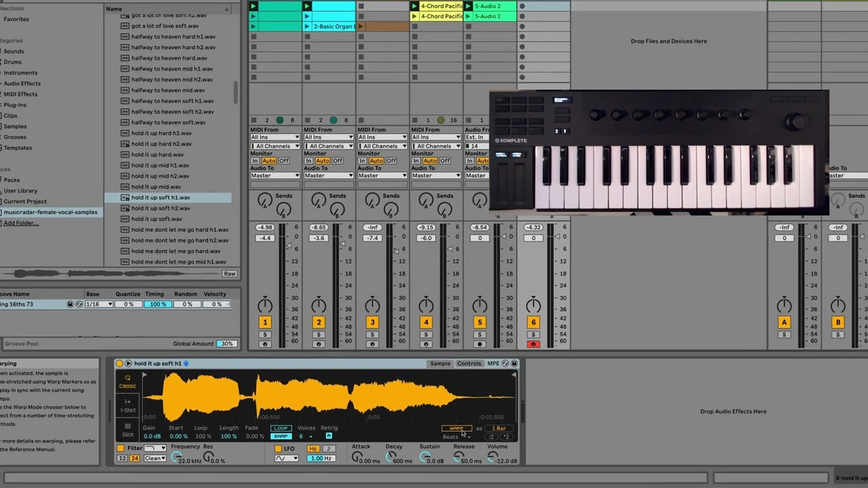Open the Voices count dropdown

pyautogui.click(x=306, y=436)
